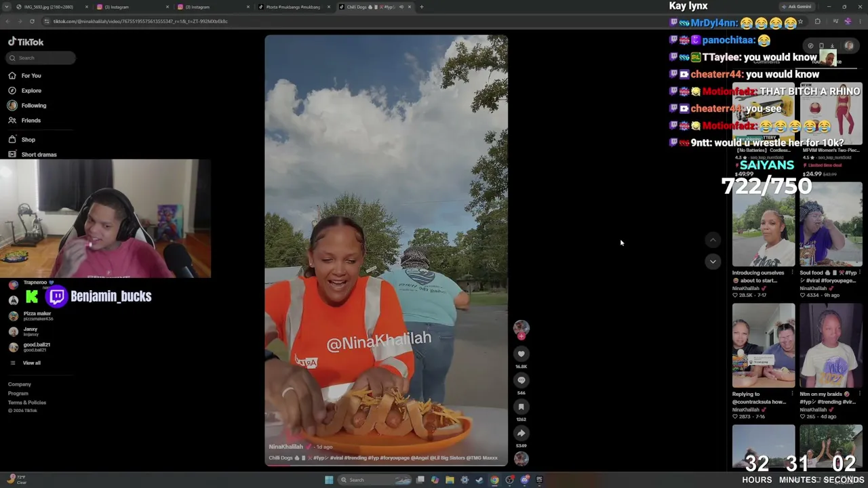Open the Terms & Policies footer link
Image resolution: width=868 pixels, height=488 pixels.
click(x=27, y=403)
